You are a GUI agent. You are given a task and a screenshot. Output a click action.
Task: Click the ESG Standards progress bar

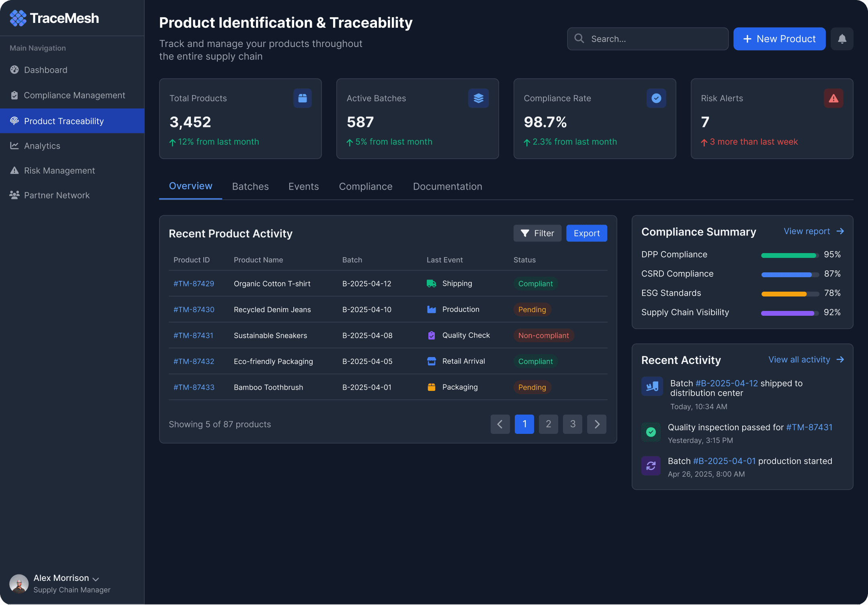pyautogui.click(x=790, y=294)
